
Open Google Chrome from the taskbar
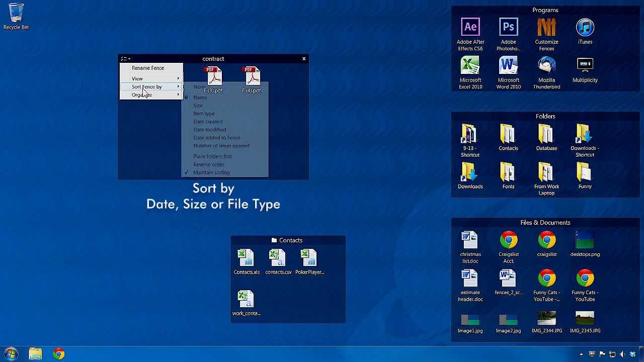pos(58,354)
